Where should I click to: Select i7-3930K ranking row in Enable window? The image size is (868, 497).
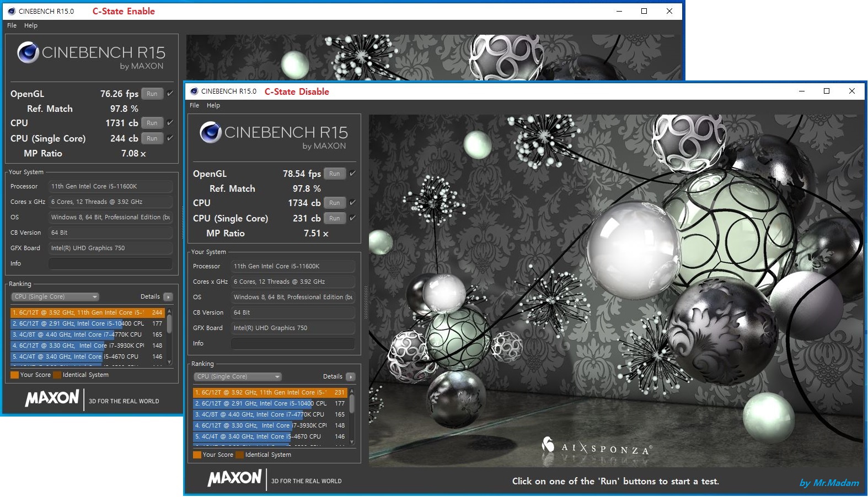88,346
